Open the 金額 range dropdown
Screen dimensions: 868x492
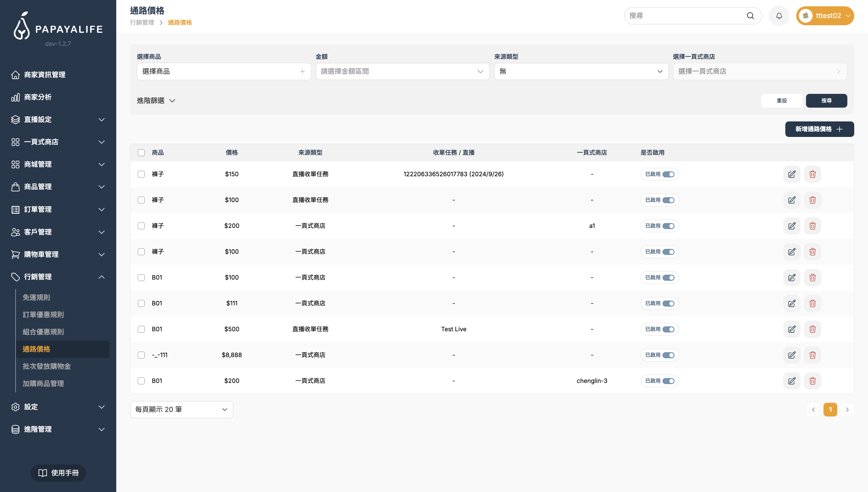click(402, 72)
